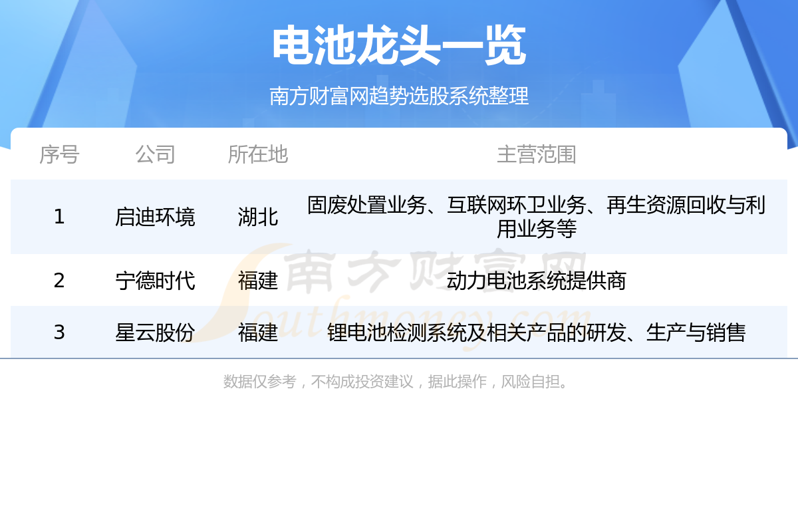
Task: Click the 序号 column header
Action: coord(59,154)
